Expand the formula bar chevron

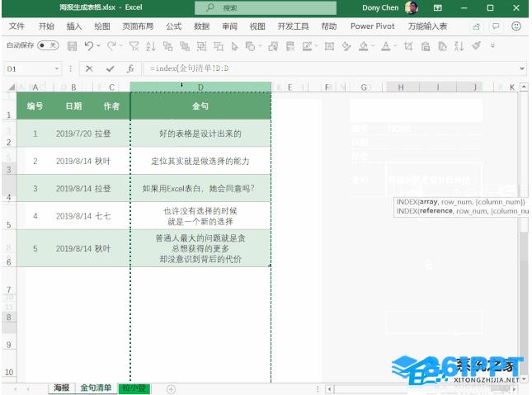point(522,69)
